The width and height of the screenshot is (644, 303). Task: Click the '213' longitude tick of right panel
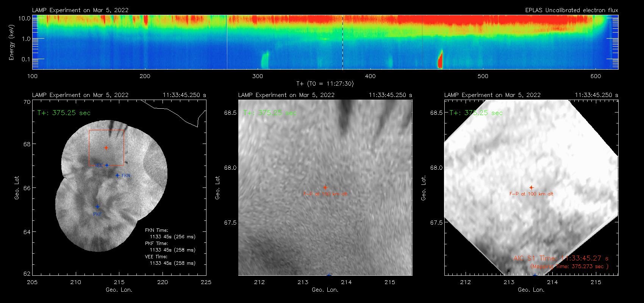(509, 282)
